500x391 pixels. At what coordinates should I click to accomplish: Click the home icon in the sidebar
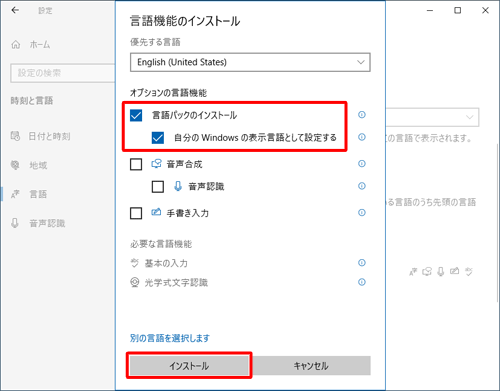pyautogui.click(x=16, y=44)
